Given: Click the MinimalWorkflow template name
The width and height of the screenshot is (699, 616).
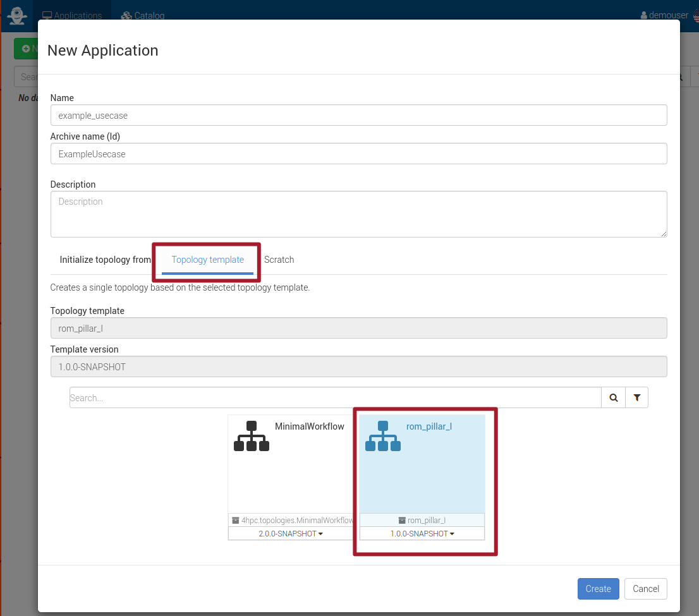Looking at the screenshot, I should coord(310,426).
